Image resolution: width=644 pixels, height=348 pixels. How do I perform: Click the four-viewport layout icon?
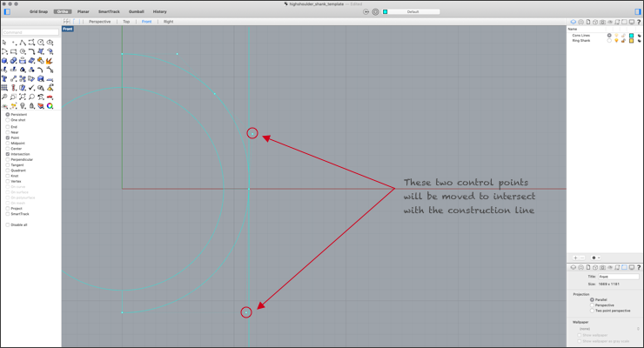click(66, 22)
